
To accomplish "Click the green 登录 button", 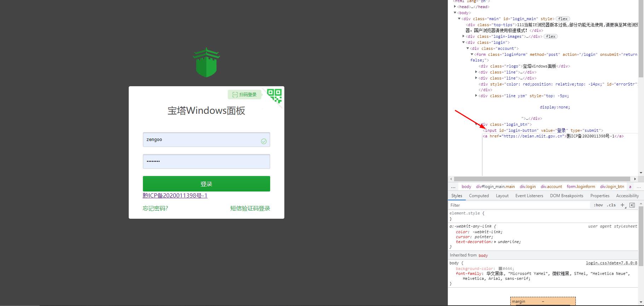I will (x=207, y=184).
